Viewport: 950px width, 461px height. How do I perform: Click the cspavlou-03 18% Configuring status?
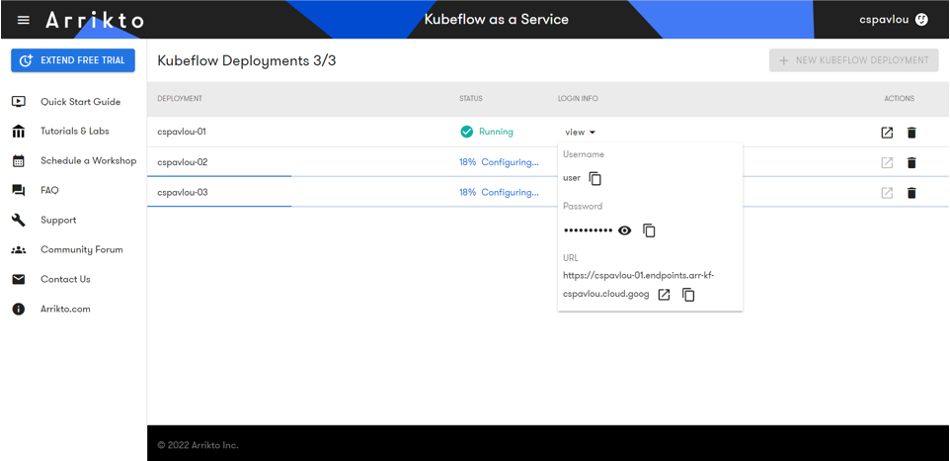499,193
